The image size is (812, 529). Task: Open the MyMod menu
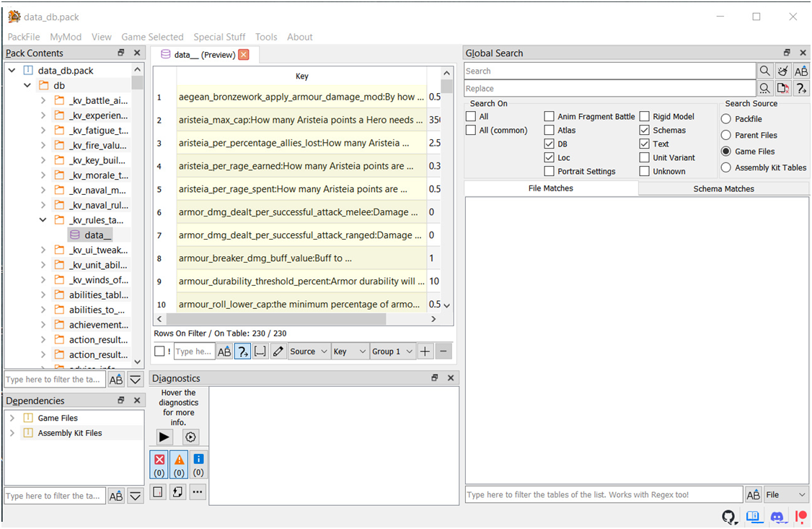pos(66,37)
